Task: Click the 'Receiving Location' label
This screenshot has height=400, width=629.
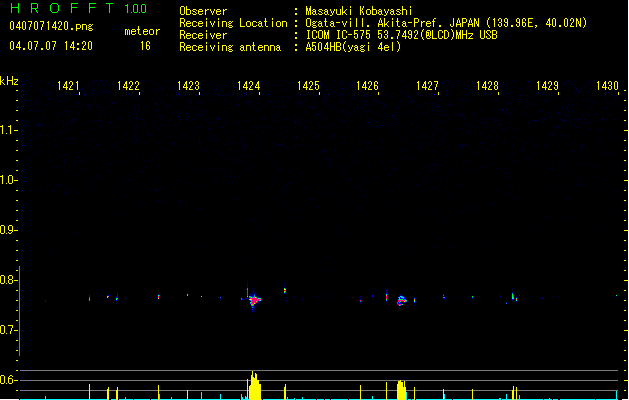Action: point(233,23)
